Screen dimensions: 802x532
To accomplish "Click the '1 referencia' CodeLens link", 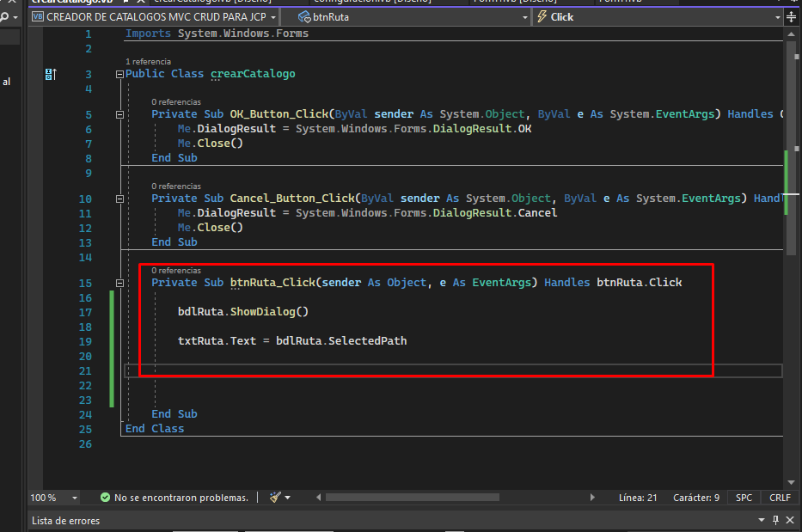I will (x=148, y=62).
